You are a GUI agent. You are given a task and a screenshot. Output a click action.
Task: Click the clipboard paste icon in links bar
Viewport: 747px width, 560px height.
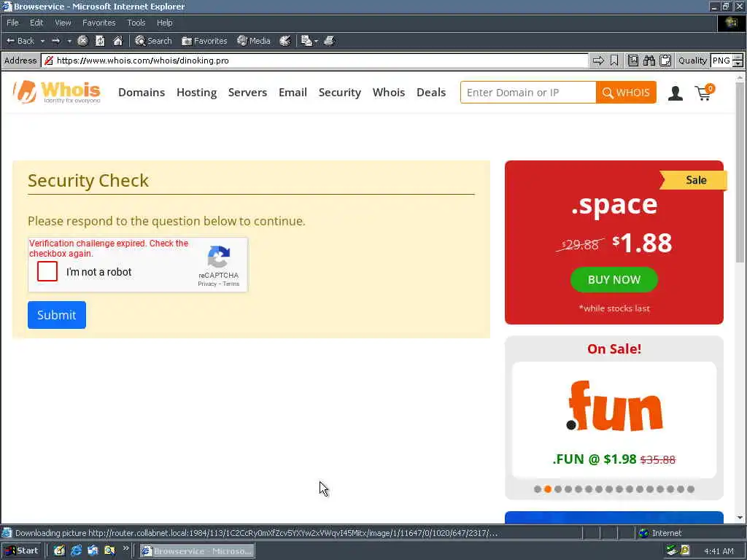(665, 61)
